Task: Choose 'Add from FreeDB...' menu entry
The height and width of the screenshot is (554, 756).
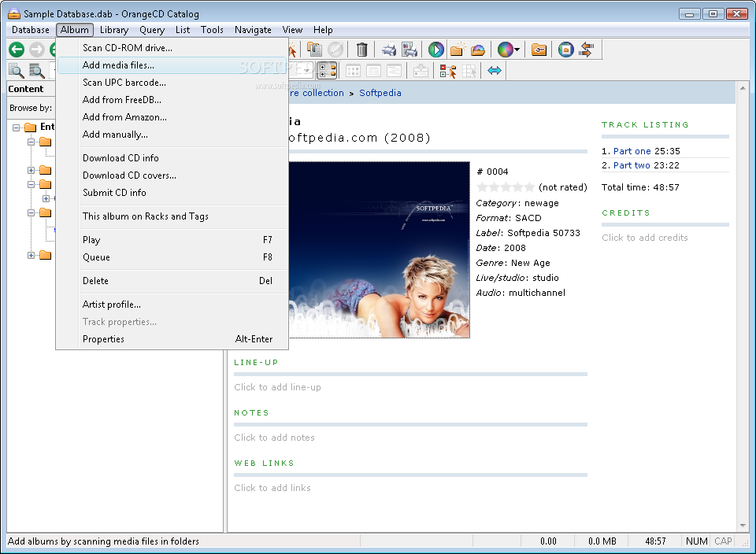Action: click(x=172, y=100)
